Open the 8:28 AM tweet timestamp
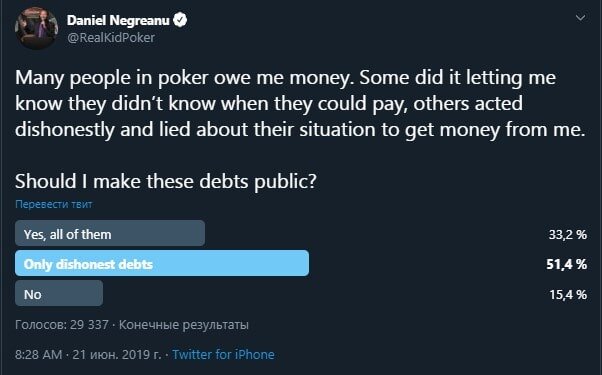Image resolution: width=602 pixels, height=375 pixels. 38,354
